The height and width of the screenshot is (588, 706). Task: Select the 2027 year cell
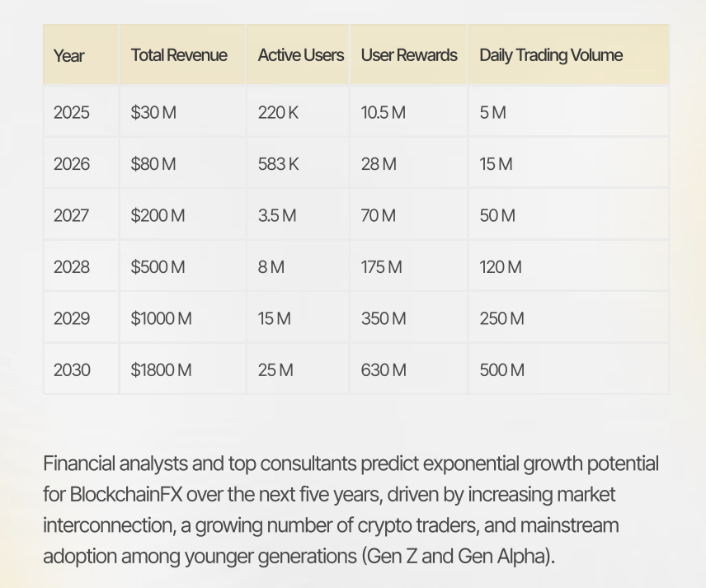(x=72, y=215)
